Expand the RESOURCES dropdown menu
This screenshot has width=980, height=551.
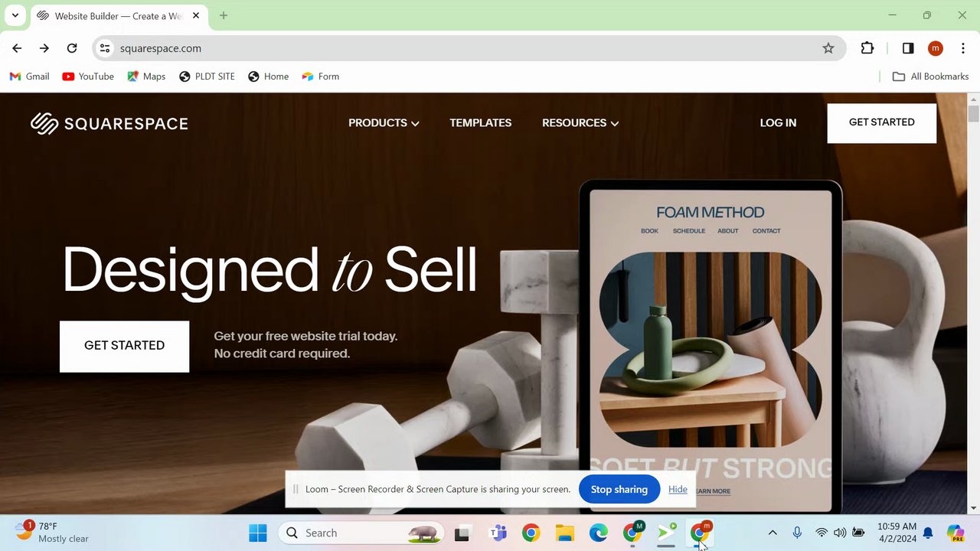coord(580,122)
